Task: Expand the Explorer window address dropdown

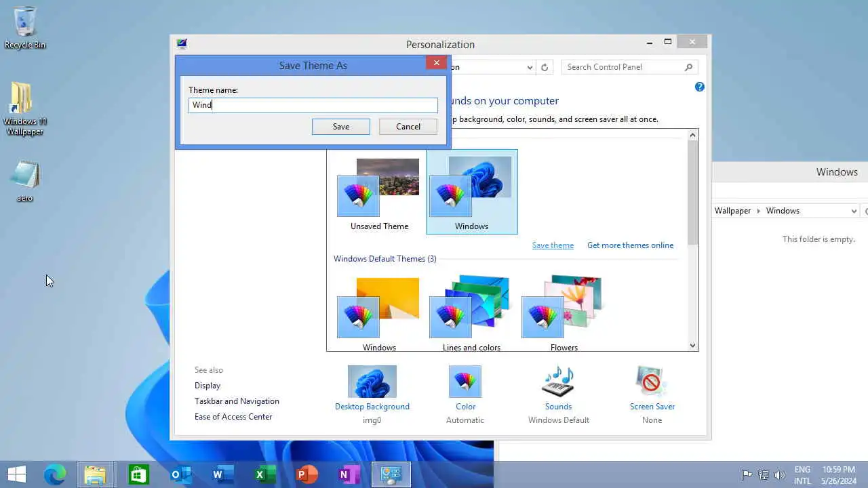Action: tap(854, 211)
